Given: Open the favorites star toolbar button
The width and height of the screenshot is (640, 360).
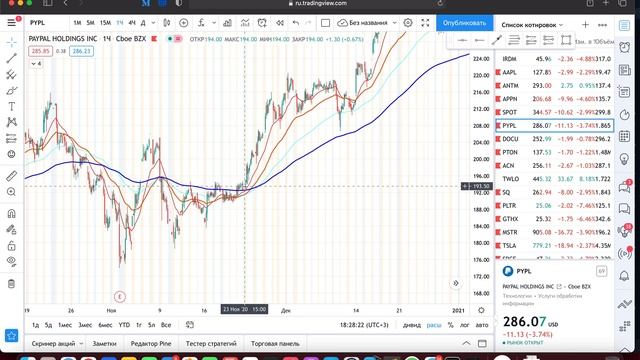Looking at the screenshot, I should 11,336.
